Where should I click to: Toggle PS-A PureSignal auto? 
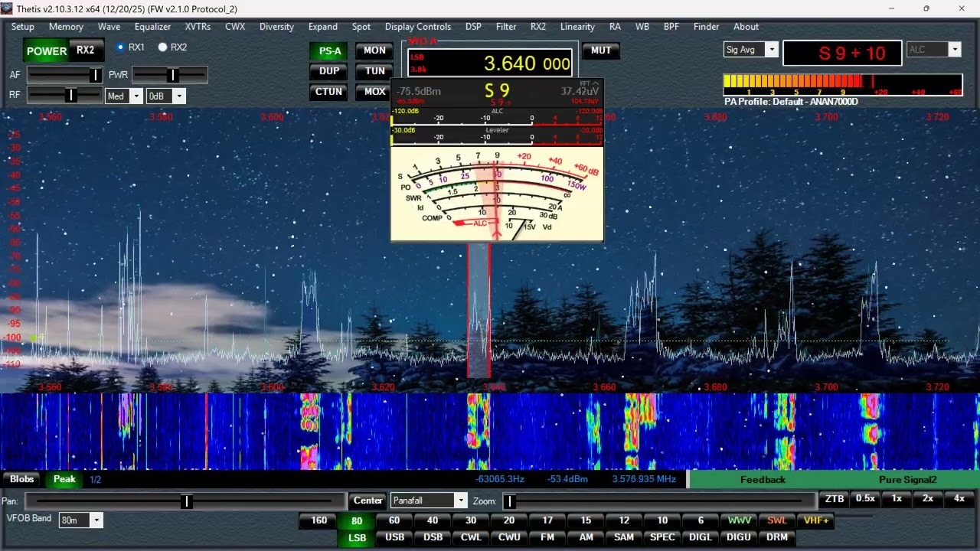coord(330,51)
